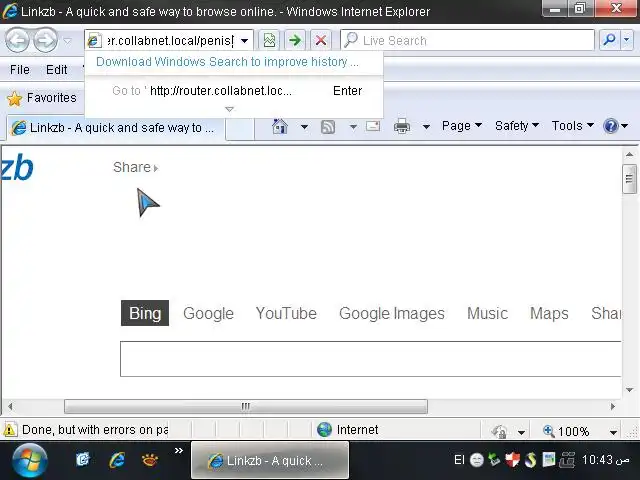Viewport: 640px width, 480px height.
Task: Click the horizontal scrollbar right arrow
Action: [613, 407]
